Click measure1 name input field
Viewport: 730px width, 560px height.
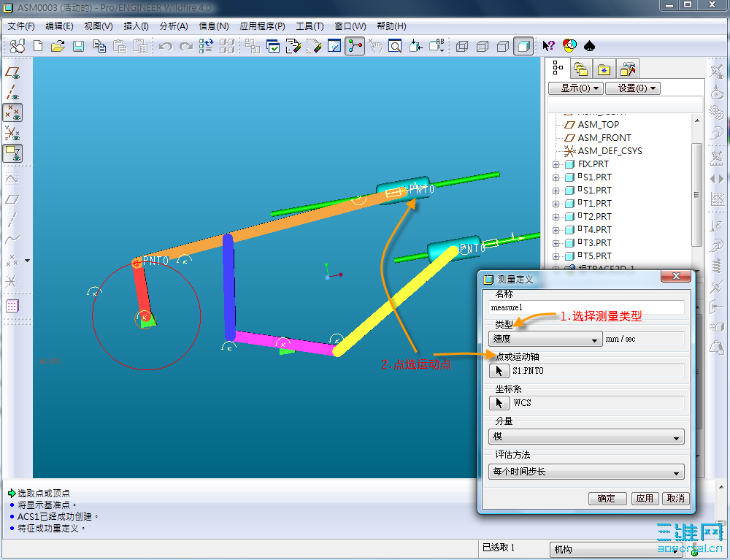click(x=586, y=307)
